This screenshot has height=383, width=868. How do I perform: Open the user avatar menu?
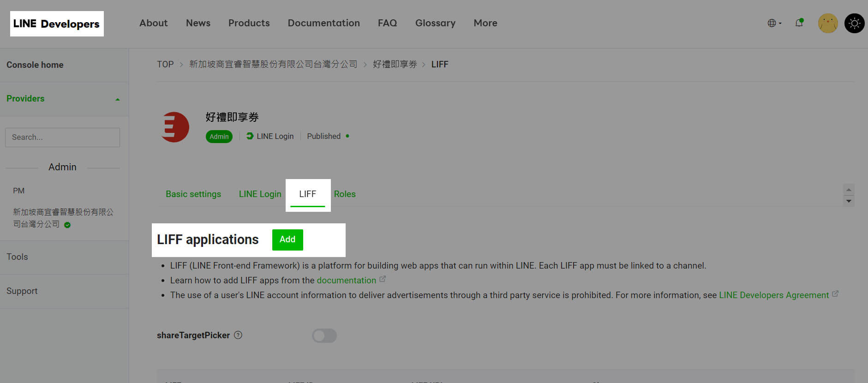[828, 23]
